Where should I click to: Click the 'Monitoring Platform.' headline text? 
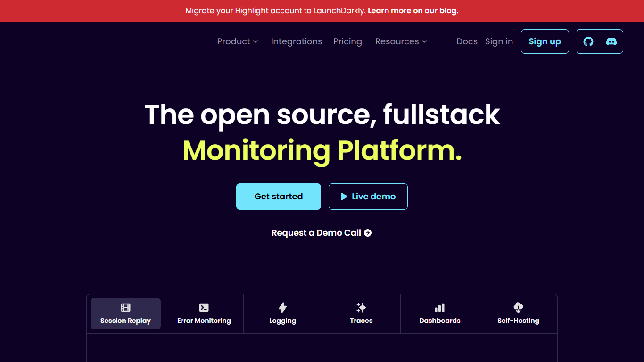(x=322, y=151)
